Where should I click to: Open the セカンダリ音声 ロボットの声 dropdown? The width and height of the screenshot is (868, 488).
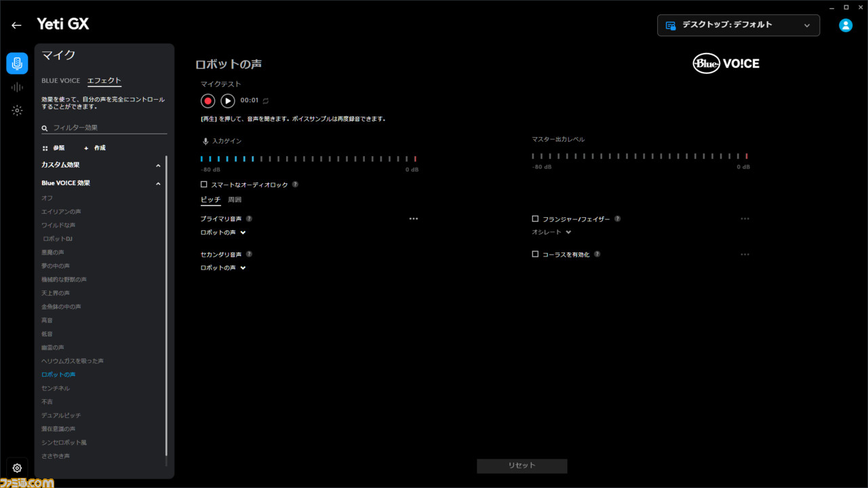pos(223,267)
